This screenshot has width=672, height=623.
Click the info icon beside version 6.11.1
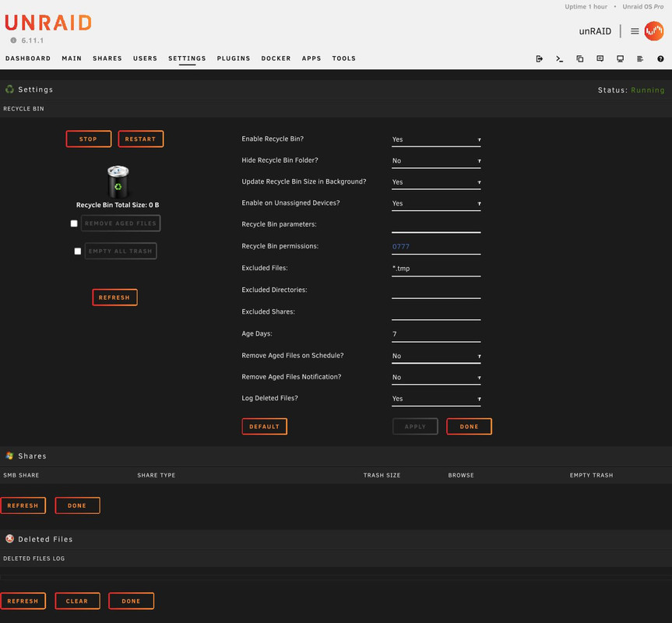[x=13, y=40]
